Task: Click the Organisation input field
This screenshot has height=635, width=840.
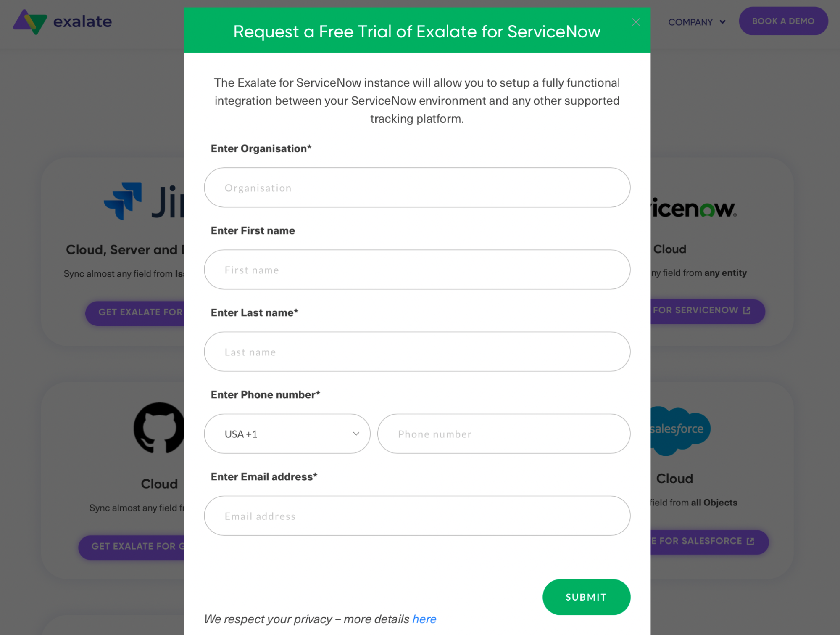Action: 417,188
